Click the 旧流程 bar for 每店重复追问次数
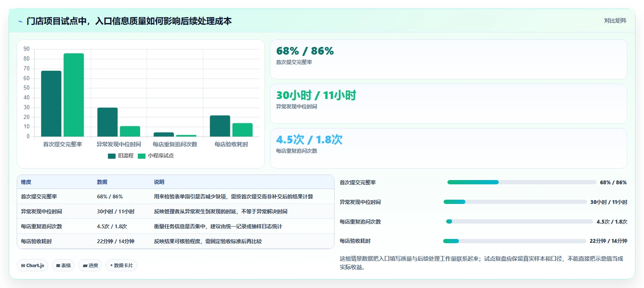The height and width of the screenshot is (288, 644). [x=164, y=135]
